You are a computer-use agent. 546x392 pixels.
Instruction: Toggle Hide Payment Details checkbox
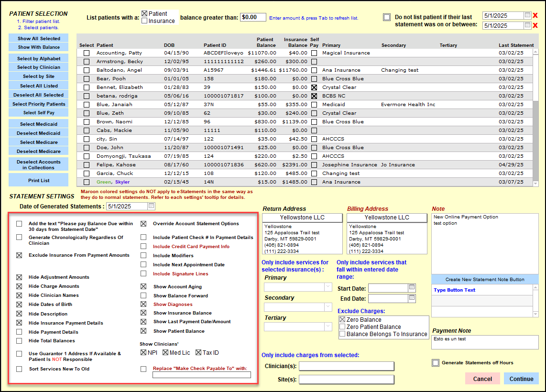pos(19,332)
